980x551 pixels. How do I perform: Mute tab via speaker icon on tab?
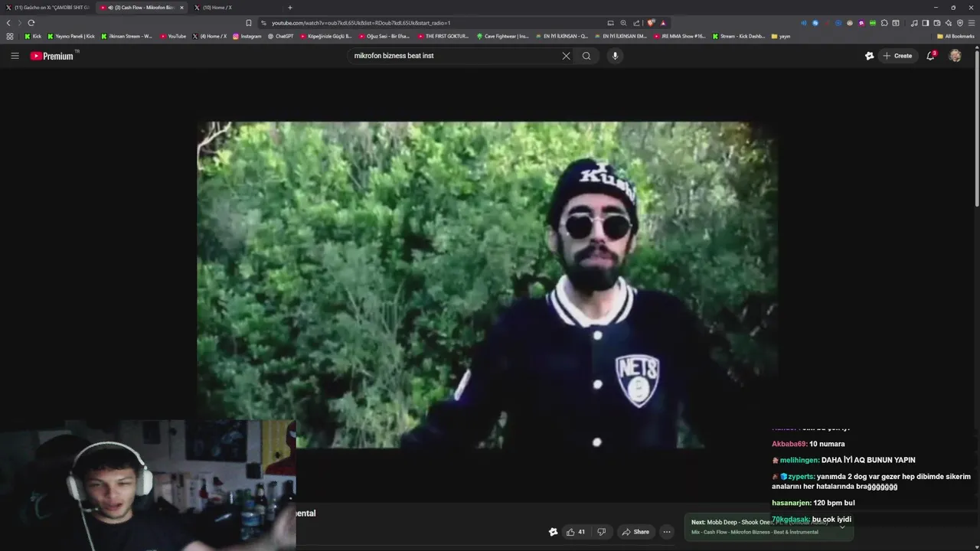coord(111,8)
